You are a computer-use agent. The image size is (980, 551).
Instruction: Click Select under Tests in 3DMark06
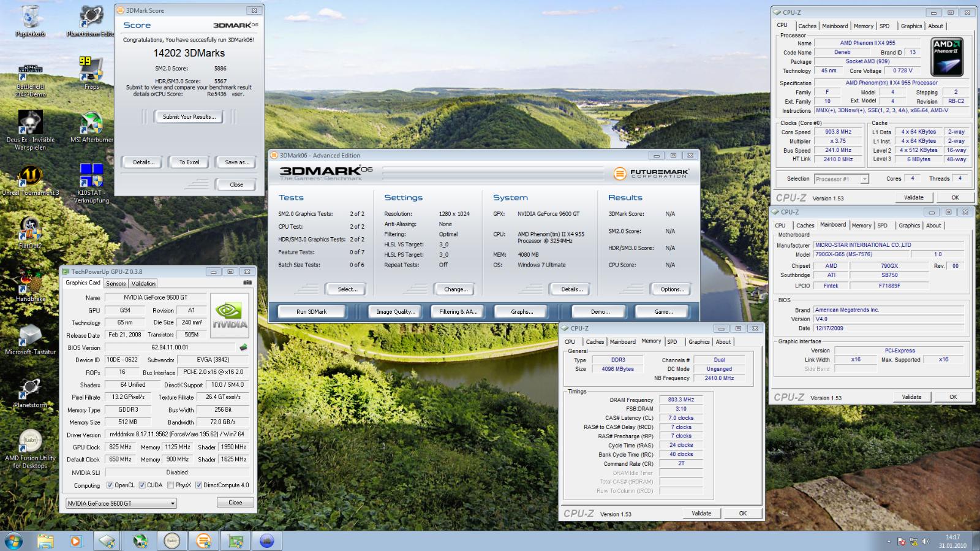pyautogui.click(x=347, y=289)
